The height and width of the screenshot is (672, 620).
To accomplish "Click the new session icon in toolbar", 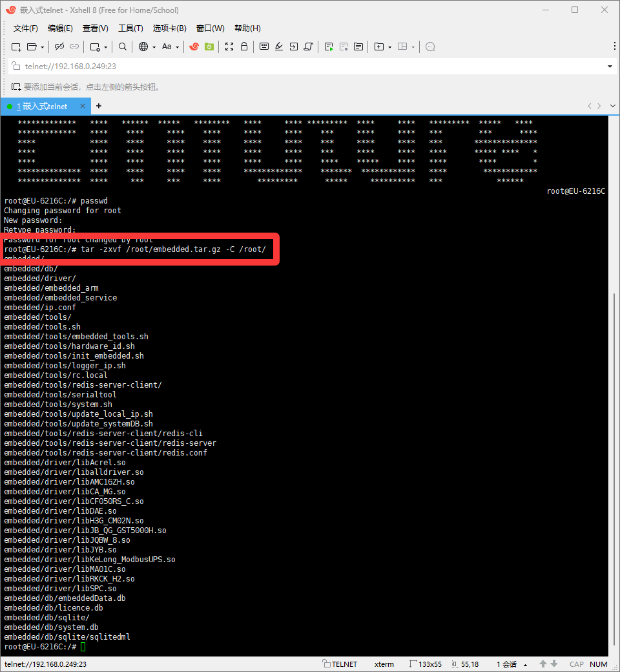I will [x=17, y=47].
